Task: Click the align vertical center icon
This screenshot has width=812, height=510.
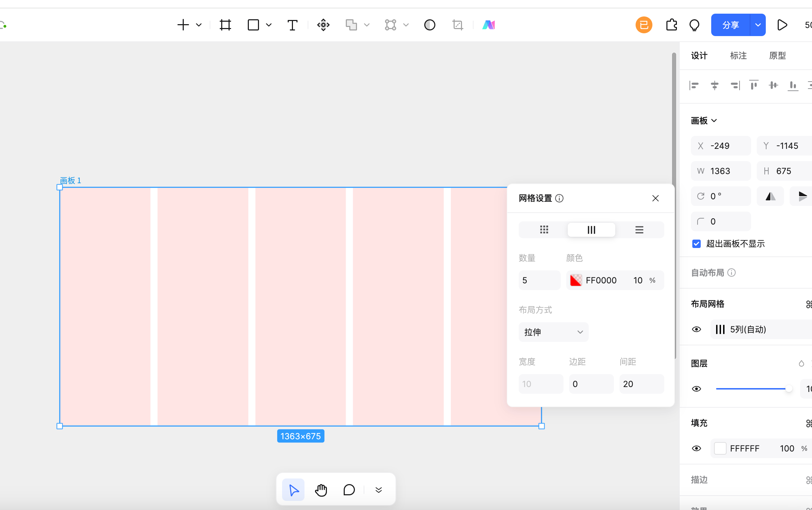Action: click(773, 85)
